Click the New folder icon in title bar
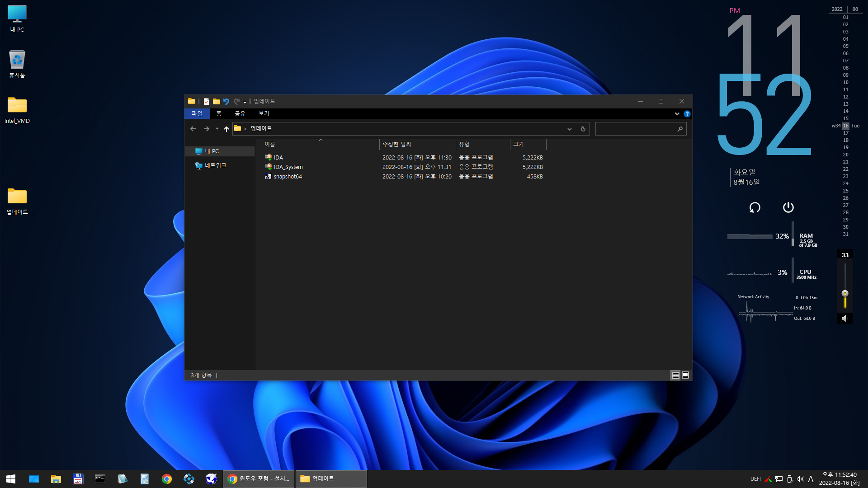868x488 pixels. 216,102
